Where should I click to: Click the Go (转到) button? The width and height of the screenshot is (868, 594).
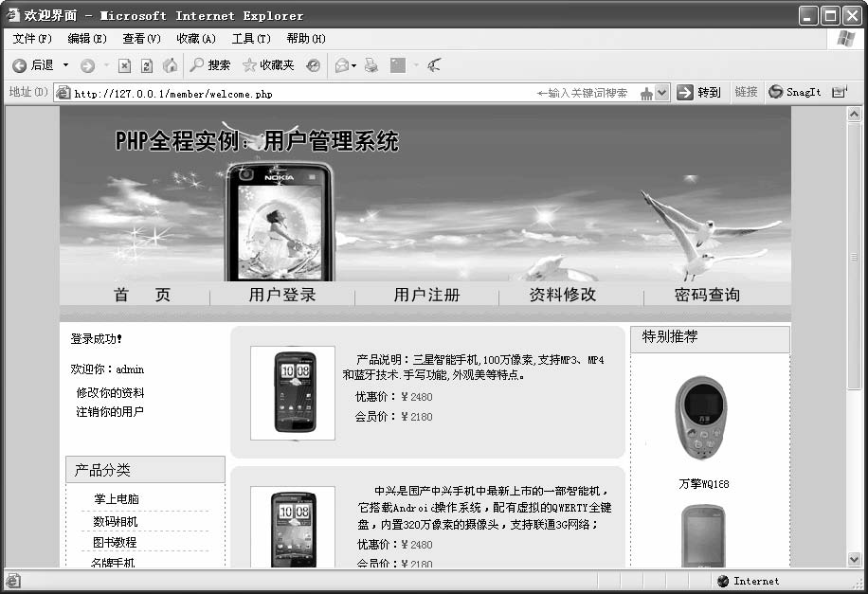[698, 93]
